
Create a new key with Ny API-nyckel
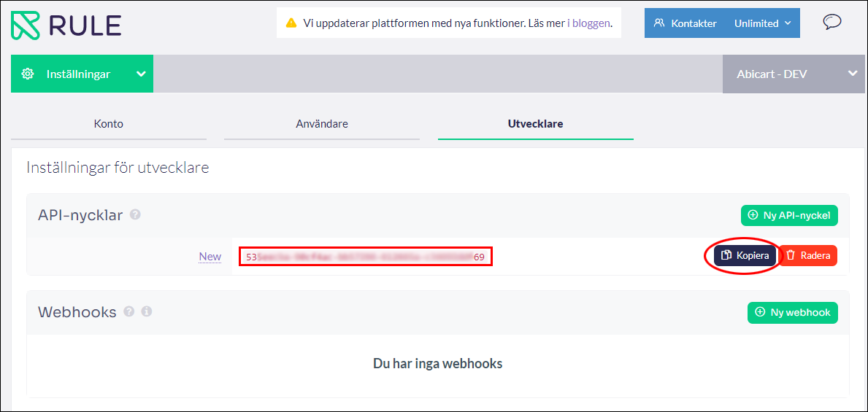790,215
